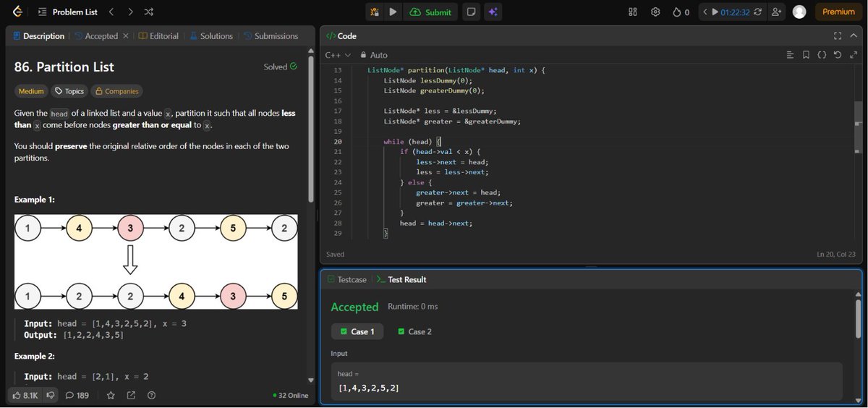Image resolution: width=868 pixels, height=408 pixels.
Task: Go to next problem with the right chevron
Action: [129, 12]
